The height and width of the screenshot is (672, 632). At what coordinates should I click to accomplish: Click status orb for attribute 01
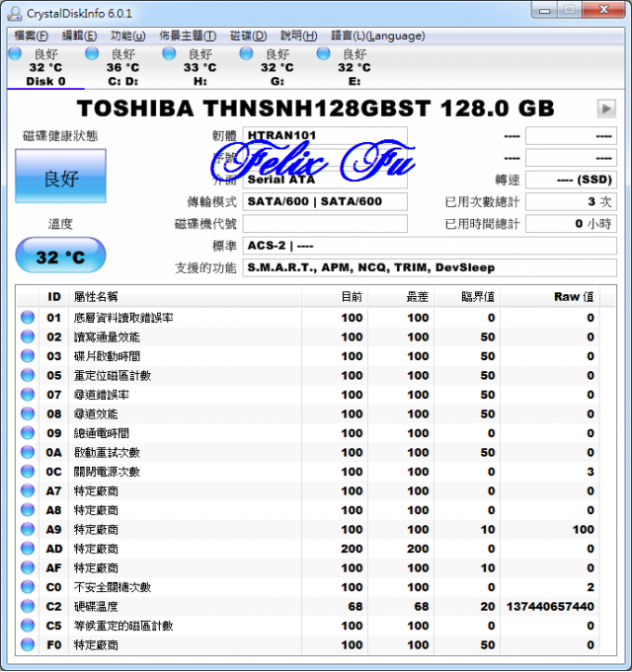click(28, 318)
